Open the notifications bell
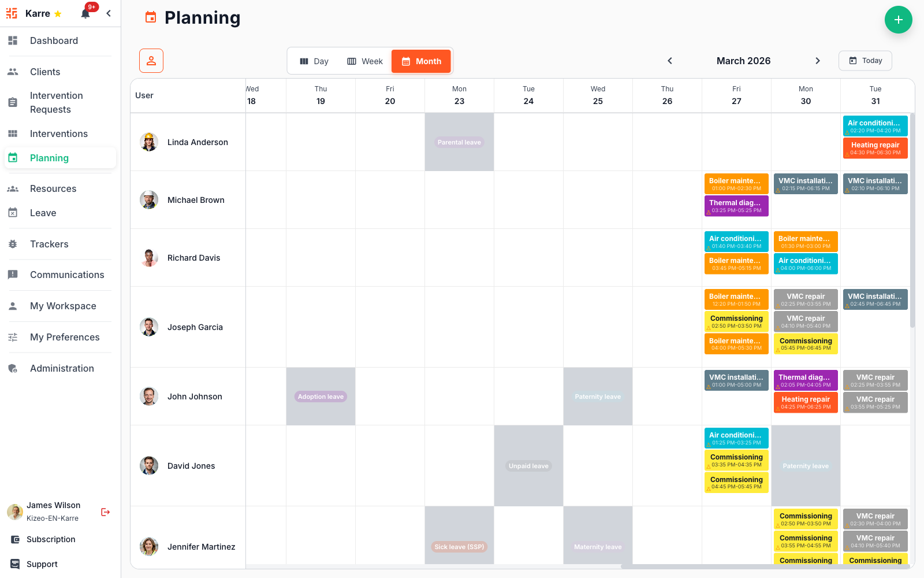This screenshot has height=578, width=924. click(85, 14)
